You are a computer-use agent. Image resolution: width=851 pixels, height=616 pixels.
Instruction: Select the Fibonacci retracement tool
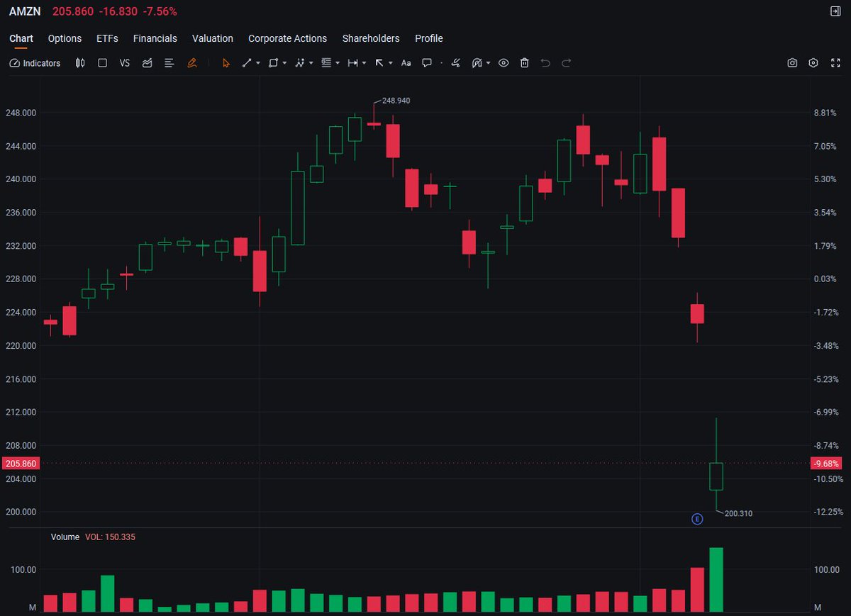click(x=326, y=63)
